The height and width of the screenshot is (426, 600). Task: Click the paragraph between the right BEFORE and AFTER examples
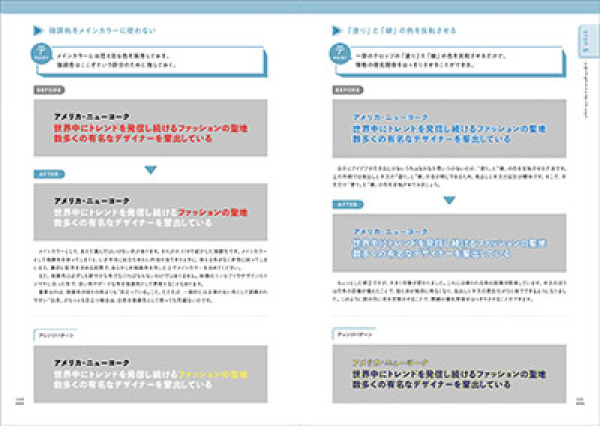pyautogui.click(x=449, y=176)
